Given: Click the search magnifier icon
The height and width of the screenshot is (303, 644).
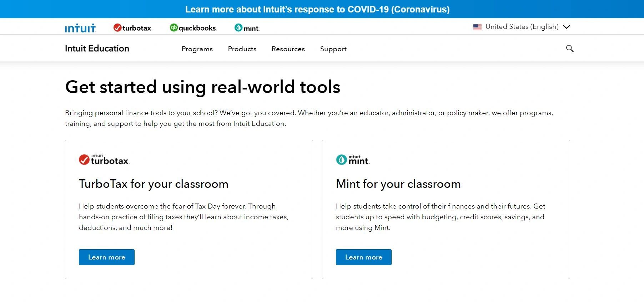Looking at the screenshot, I should coord(570,48).
